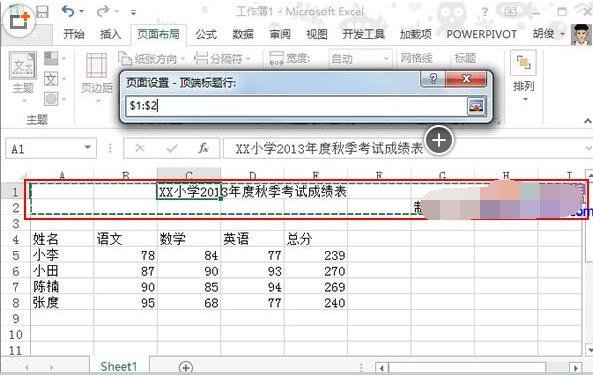Select the name cell 张度

[x=62, y=303]
